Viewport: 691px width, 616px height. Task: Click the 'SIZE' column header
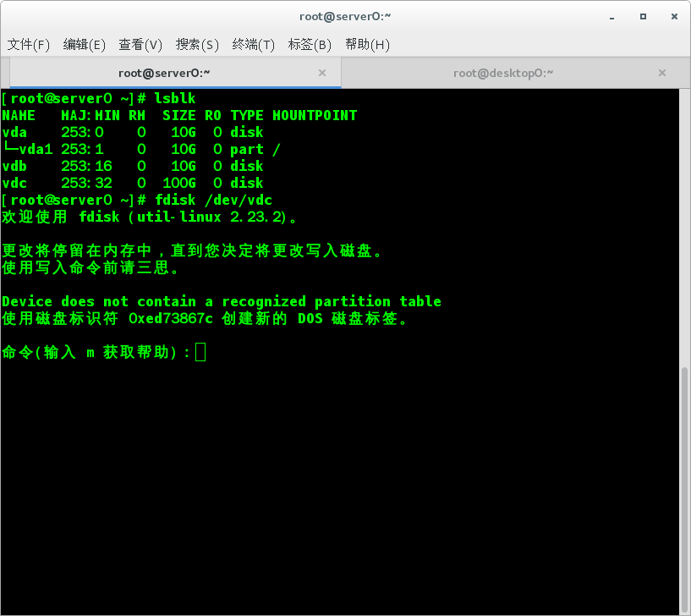tap(179, 116)
